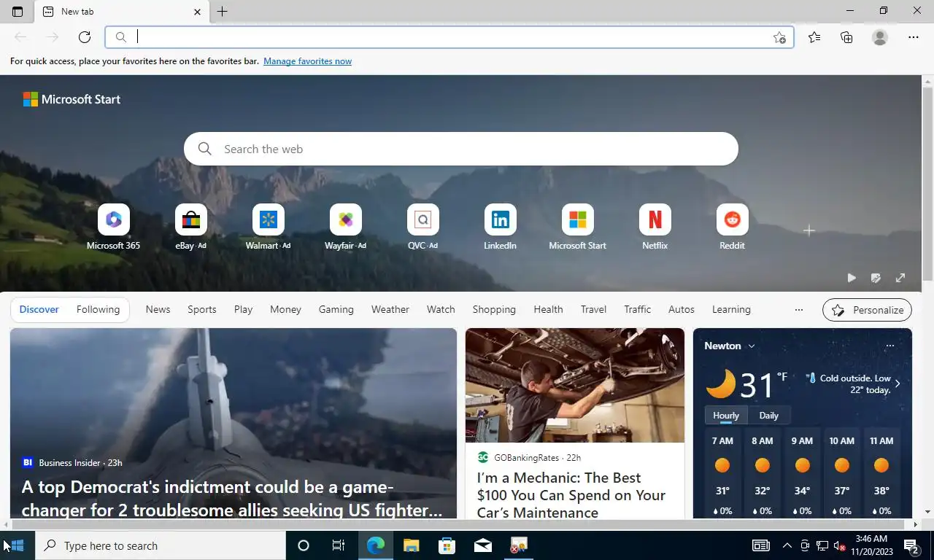Open the eBay quick link tile

click(190, 227)
